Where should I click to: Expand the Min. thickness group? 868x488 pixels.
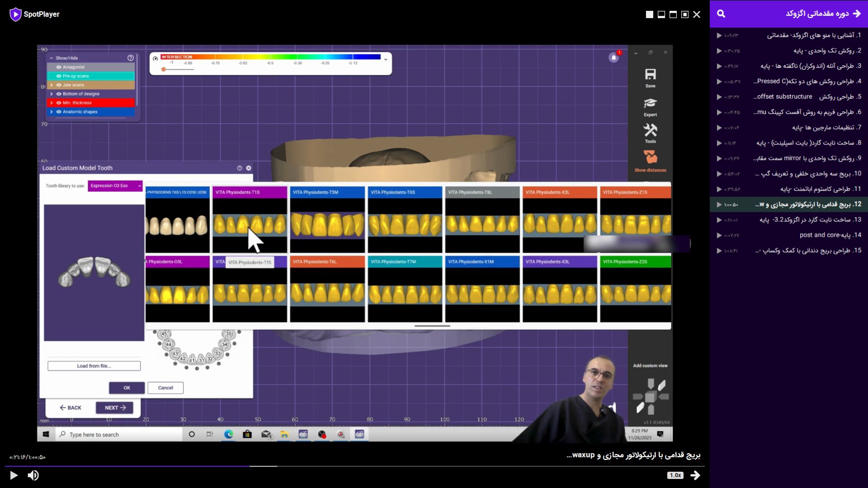52,103
